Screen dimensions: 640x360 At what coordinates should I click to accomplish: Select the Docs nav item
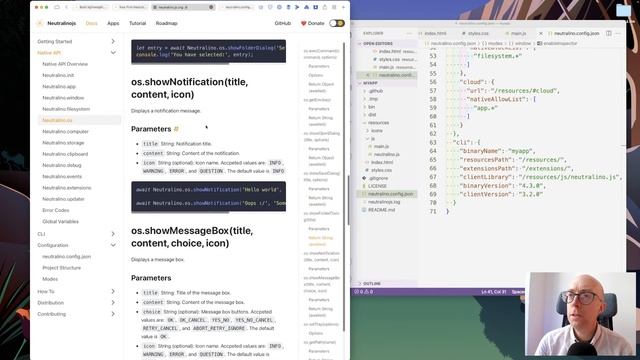(x=91, y=23)
